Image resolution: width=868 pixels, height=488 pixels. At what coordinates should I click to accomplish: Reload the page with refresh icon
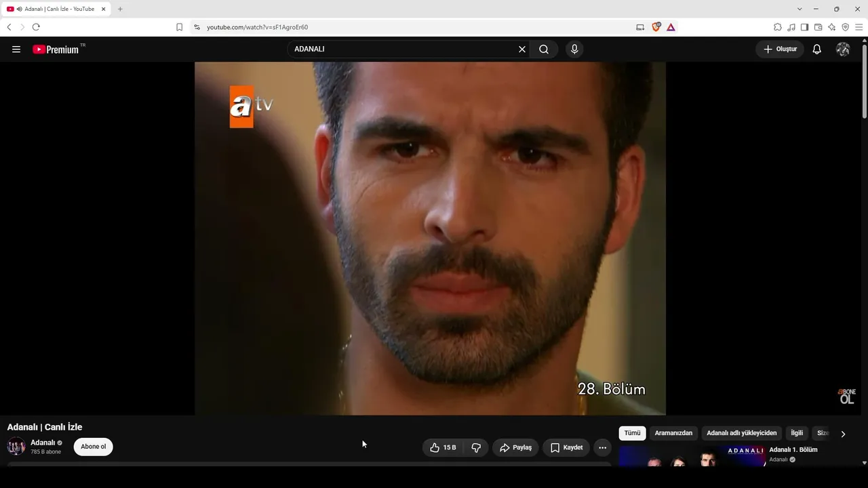[36, 27]
